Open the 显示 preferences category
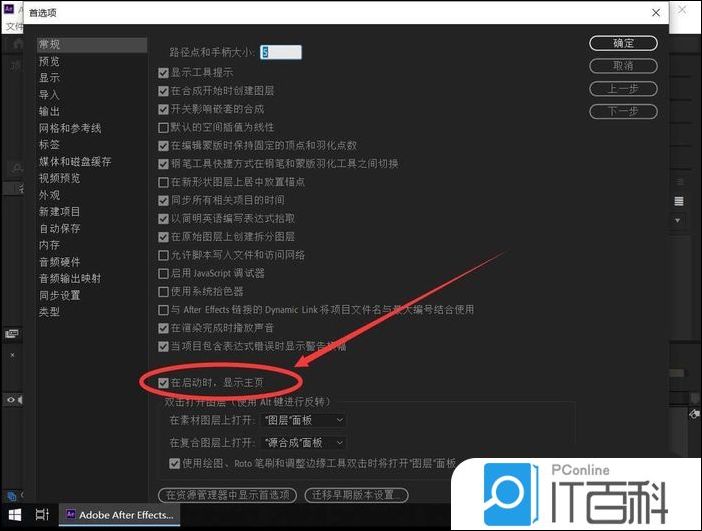 point(49,78)
